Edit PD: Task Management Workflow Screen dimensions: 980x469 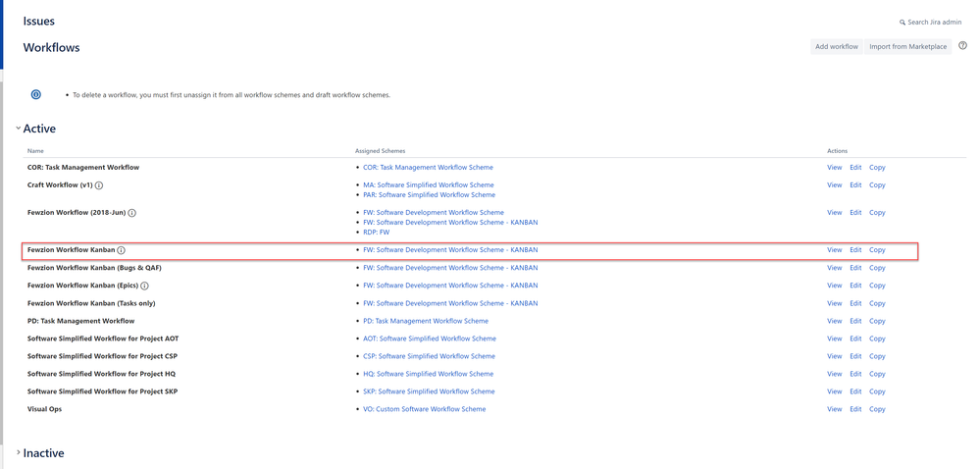[x=855, y=321]
